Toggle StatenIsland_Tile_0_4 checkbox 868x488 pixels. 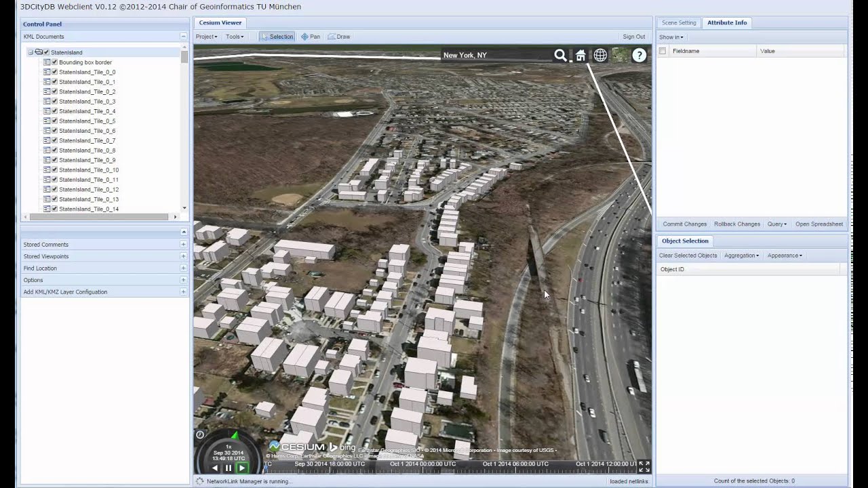click(x=55, y=111)
